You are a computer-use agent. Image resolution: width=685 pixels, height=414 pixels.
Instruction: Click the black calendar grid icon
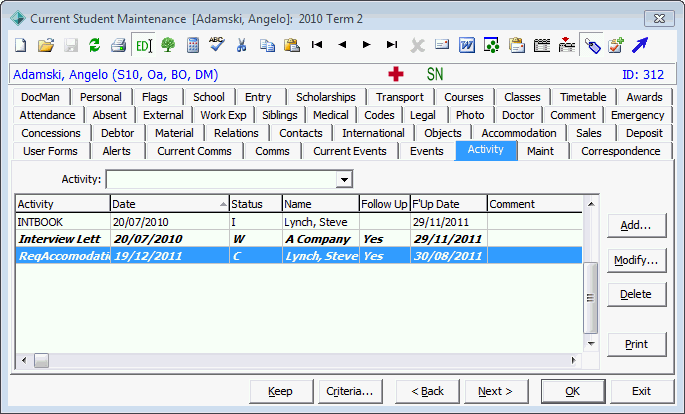[542, 45]
